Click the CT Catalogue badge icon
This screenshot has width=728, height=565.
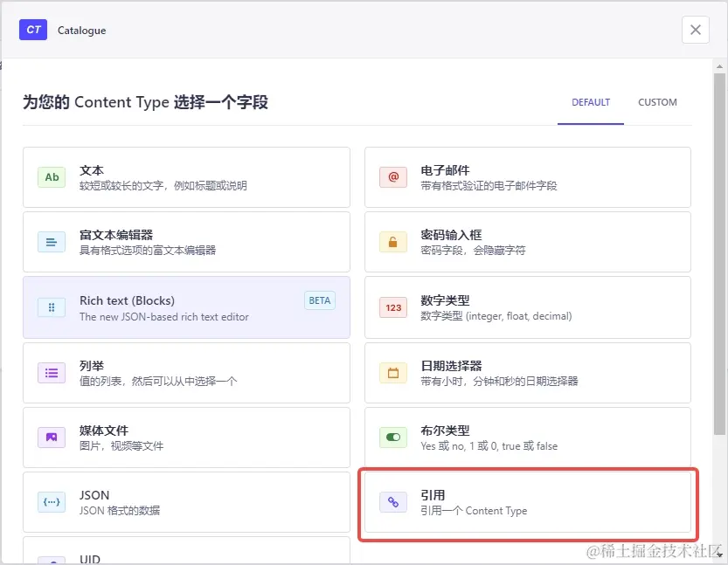point(33,30)
